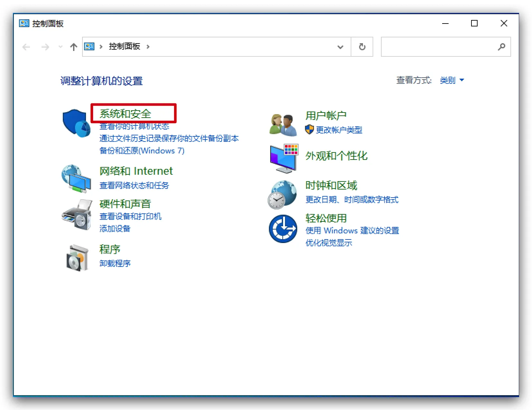
Task: Click the Appearance and Personalization monitor icon
Action: pyautogui.click(x=284, y=158)
